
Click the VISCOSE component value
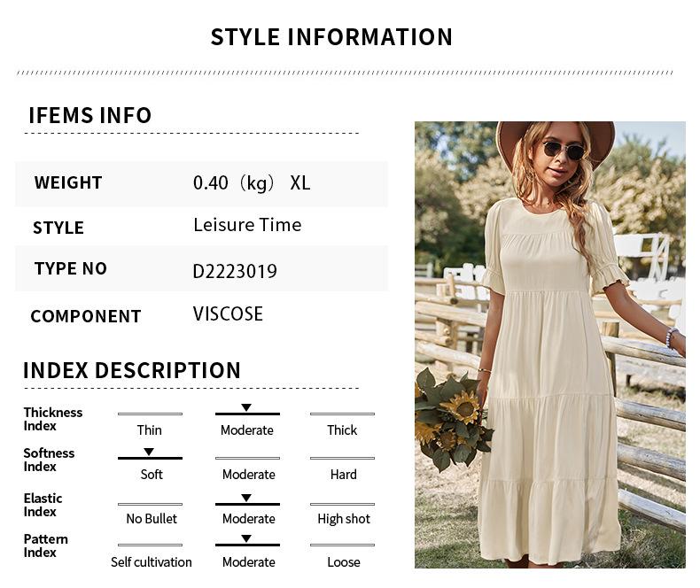pos(228,314)
